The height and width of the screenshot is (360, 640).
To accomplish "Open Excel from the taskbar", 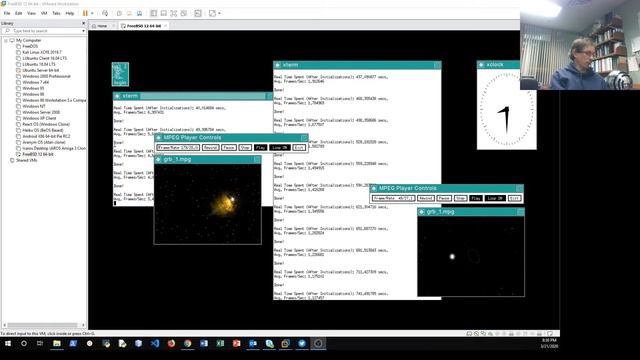I will [220, 343].
